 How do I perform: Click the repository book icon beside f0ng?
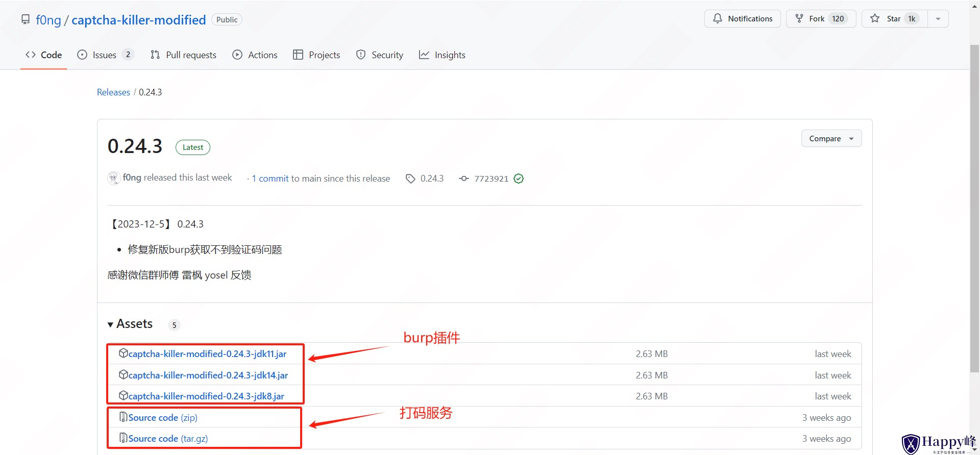[26, 19]
